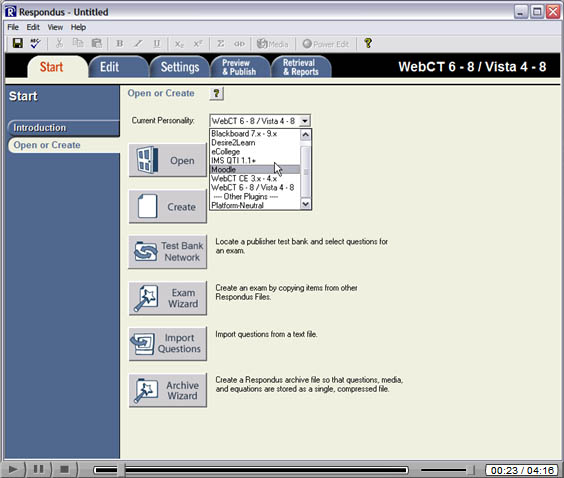Play the video tutorial
564x478 pixels.
tap(13, 469)
